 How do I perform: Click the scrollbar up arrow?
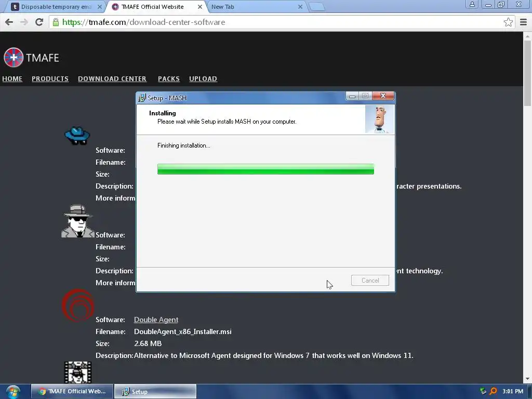tap(527, 36)
